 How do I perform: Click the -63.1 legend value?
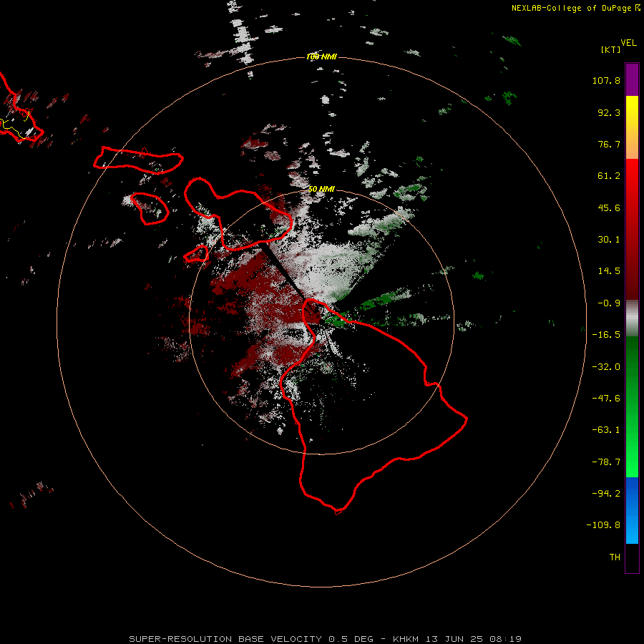606,430
